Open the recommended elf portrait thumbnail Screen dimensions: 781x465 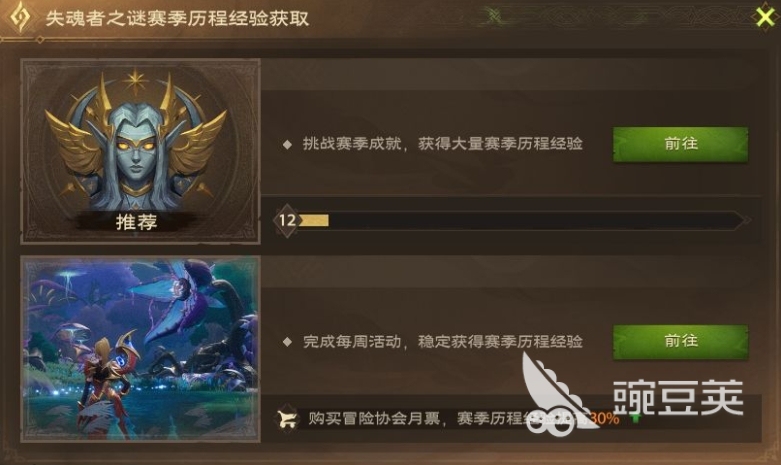[x=140, y=151]
